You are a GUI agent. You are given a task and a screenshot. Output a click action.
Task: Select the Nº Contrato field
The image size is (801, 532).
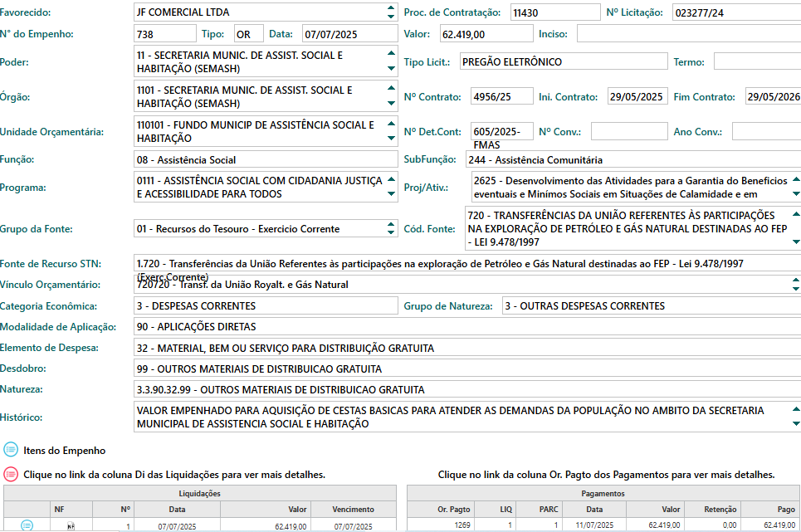pyautogui.click(x=501, y=96)
